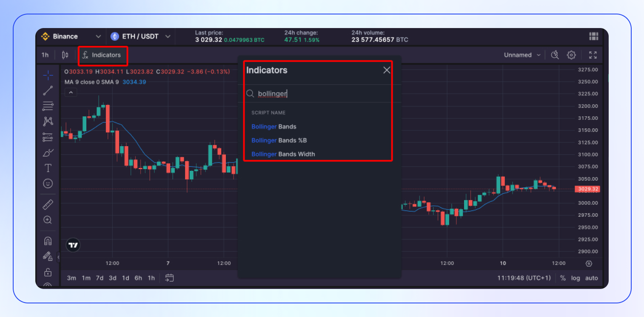Click the 3029.32 current price label
Image resolution: width=644 pixels, height=317 pixels.
pos(587,189)
